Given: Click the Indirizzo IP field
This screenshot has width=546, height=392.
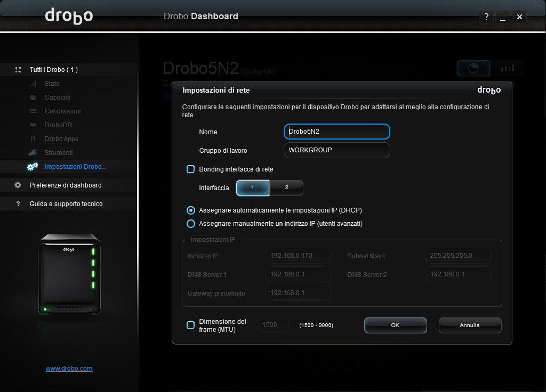Looking at the screenshot, I should 298,256.
